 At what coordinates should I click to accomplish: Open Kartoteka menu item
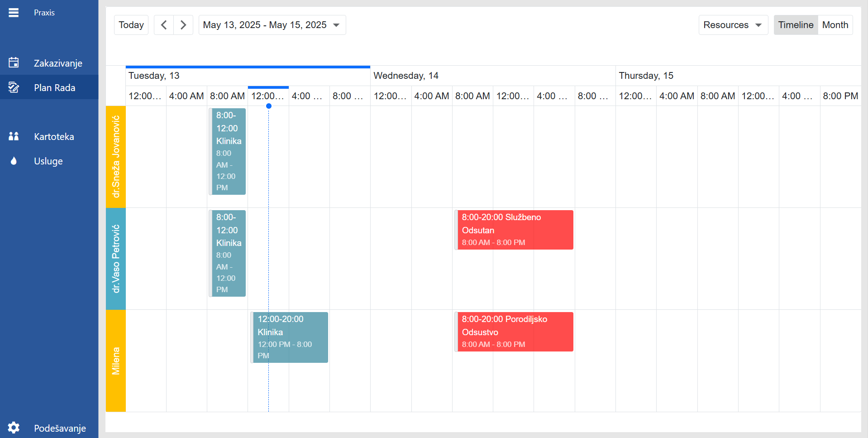(x=54, y=136)
